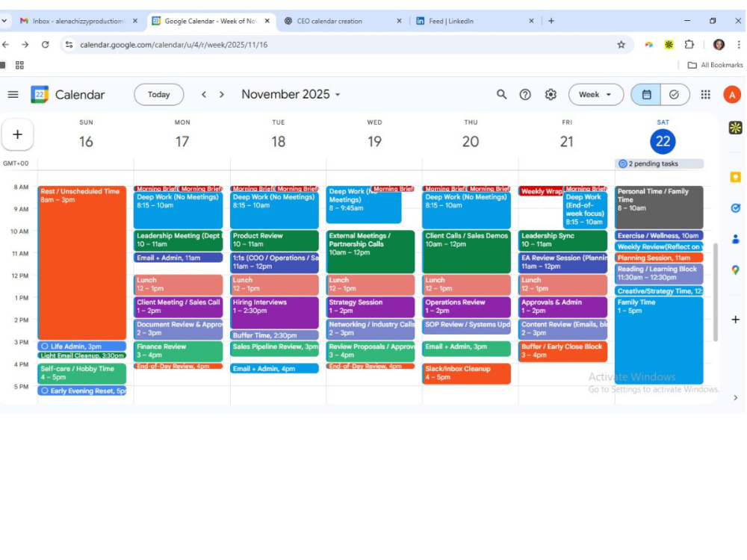Open the tab search chevron
Screen dimensions: 747x560
[x=4, y=21]
